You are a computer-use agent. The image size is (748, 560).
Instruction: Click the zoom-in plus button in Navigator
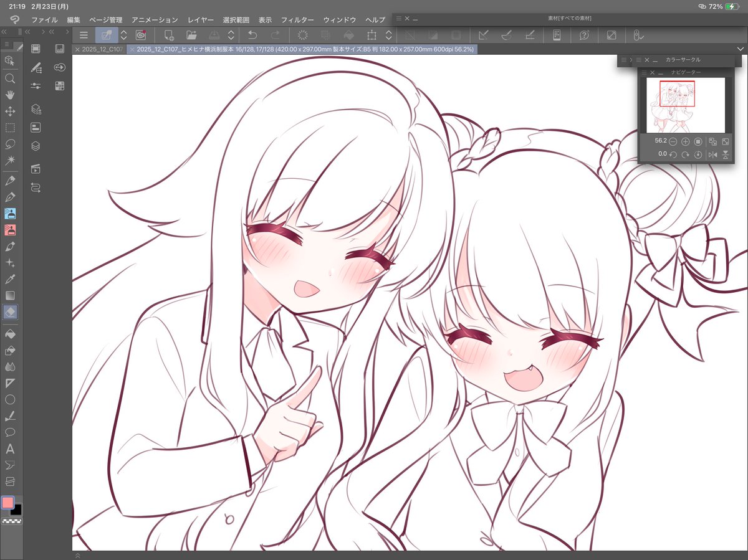tap(685, 141)
